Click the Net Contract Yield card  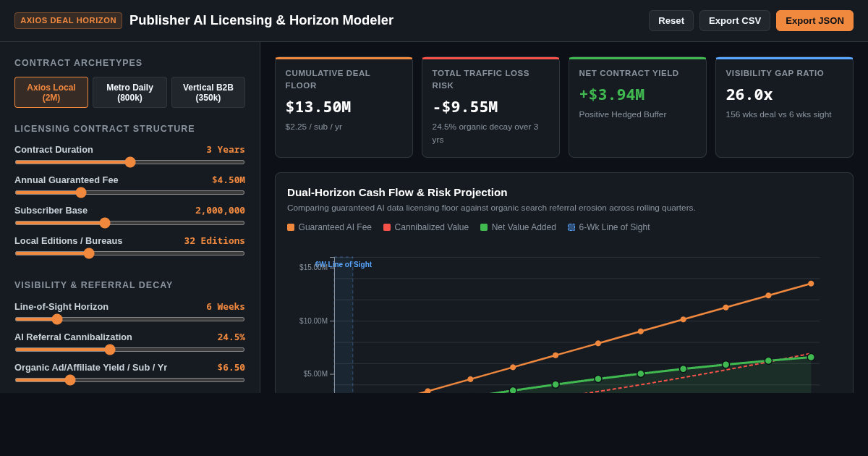tap(637, 107)
